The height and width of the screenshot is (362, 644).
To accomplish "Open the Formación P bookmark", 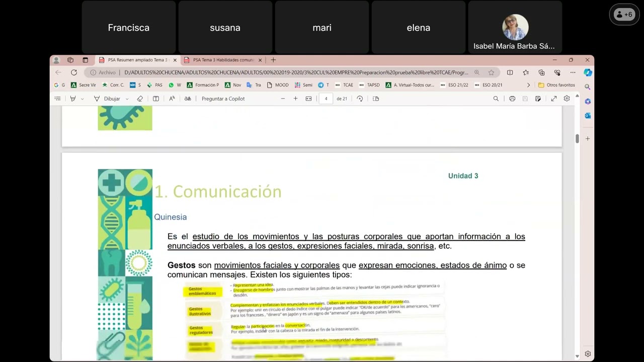I will click(203, 85).
